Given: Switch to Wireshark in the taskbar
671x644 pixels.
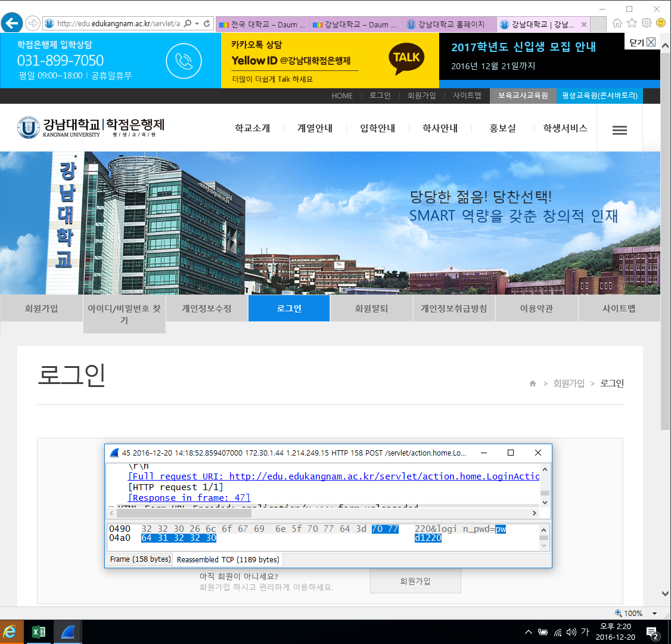Looking at the screenshot, I should click(x=67, y=632).
